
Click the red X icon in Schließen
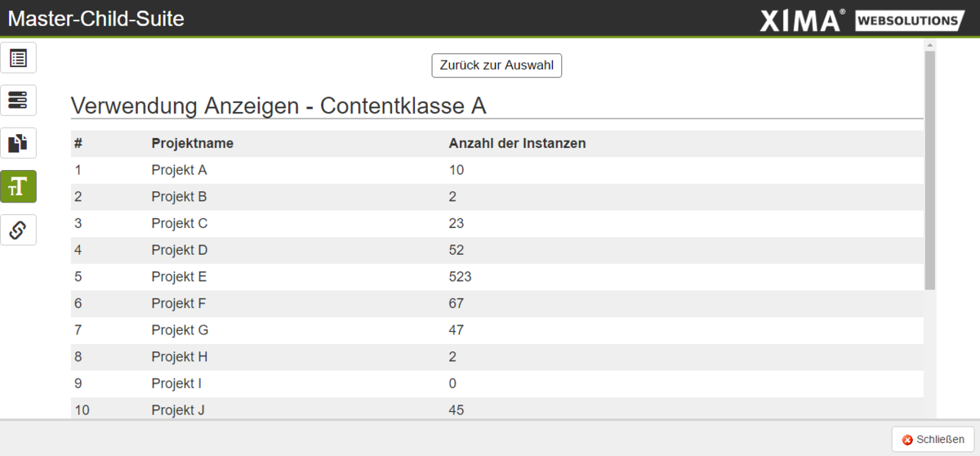pos(907,440)
